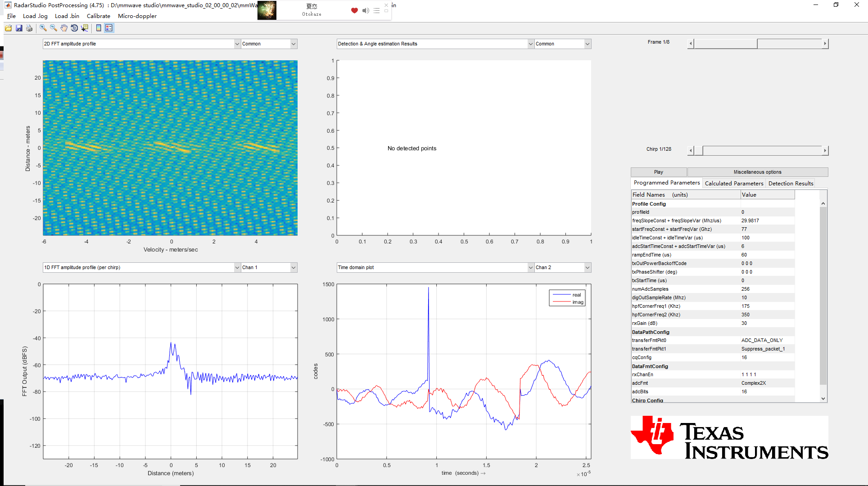Open the Chan 2 channel dropdown
Viewport: 868px width, 486px height.
click(588, 267)
